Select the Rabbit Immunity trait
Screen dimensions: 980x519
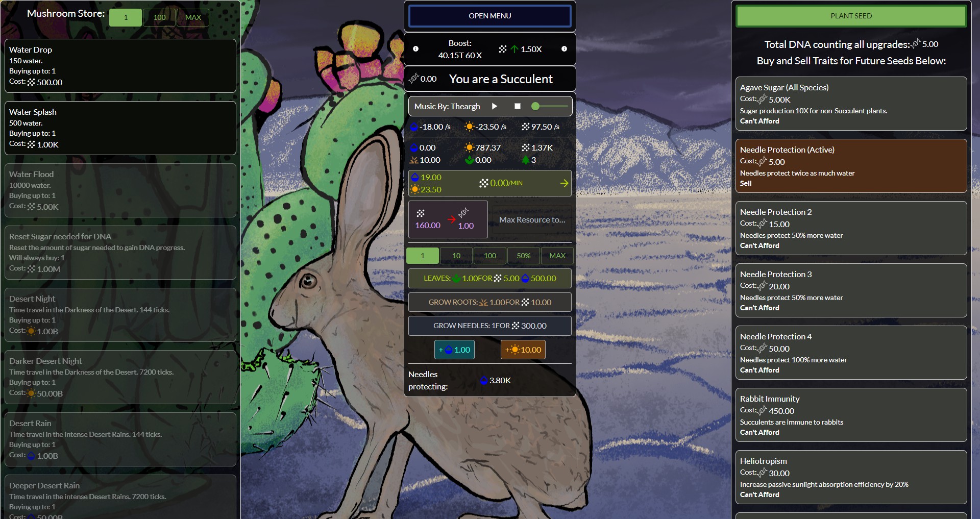point(851,415)
